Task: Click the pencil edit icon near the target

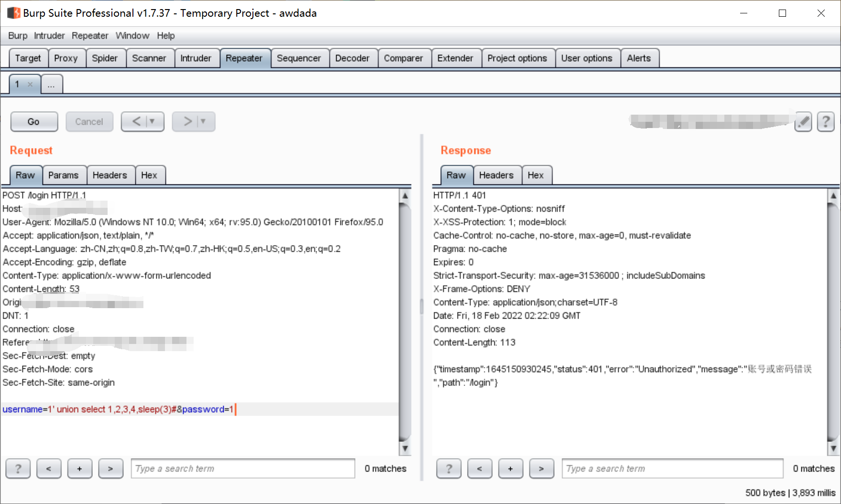Action: (x=803, y=122)
